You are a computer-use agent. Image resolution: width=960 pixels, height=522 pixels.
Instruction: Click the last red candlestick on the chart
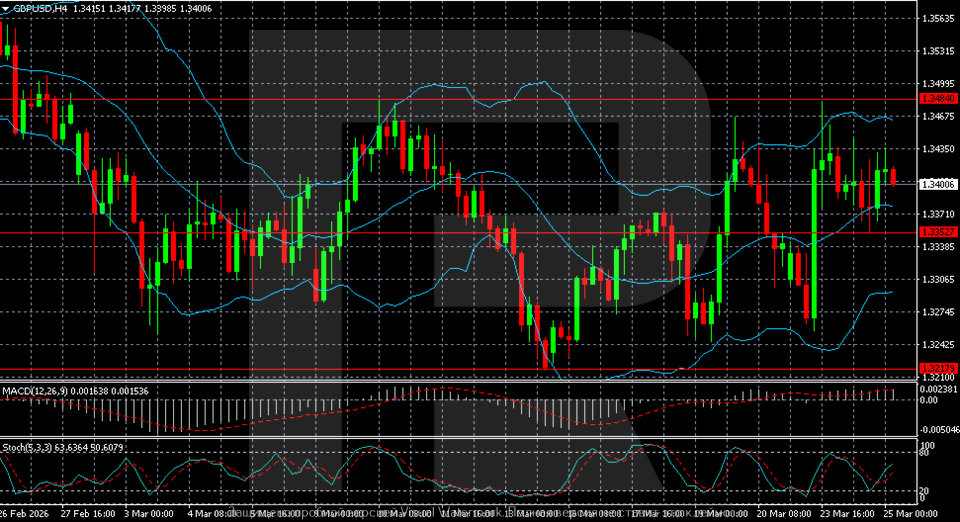click(893, 176)
